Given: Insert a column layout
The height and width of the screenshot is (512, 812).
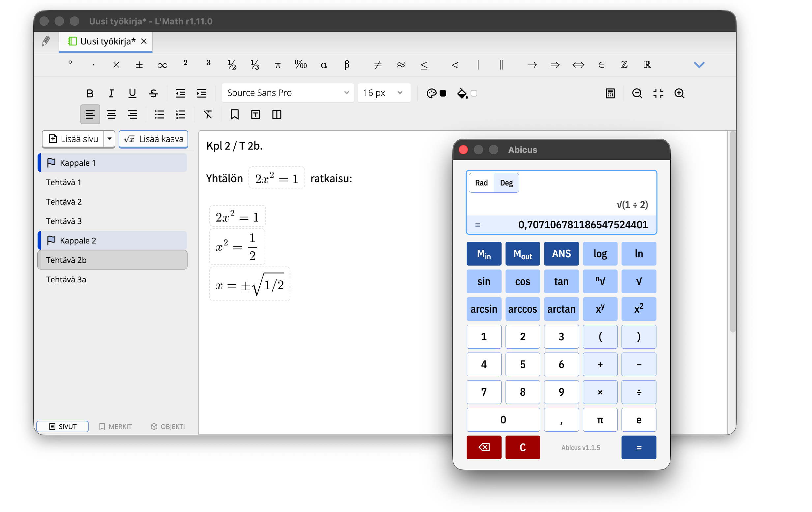Looking at the screenshot, I should pos(277,115).
